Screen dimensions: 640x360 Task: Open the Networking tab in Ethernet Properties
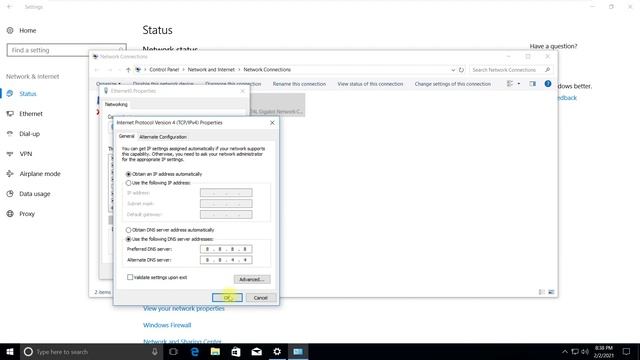(x=116, y=104)
